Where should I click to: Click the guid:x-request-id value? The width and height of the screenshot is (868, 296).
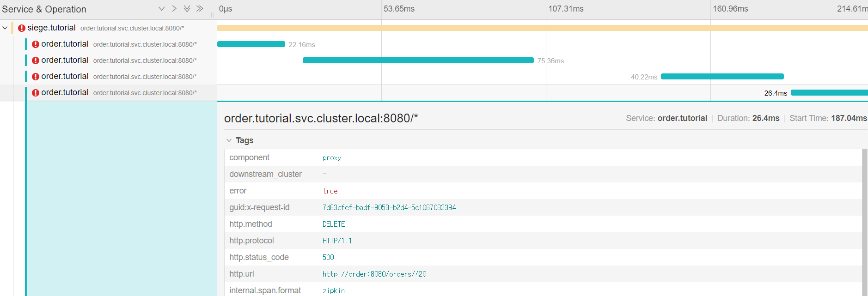tap(389, 208)
